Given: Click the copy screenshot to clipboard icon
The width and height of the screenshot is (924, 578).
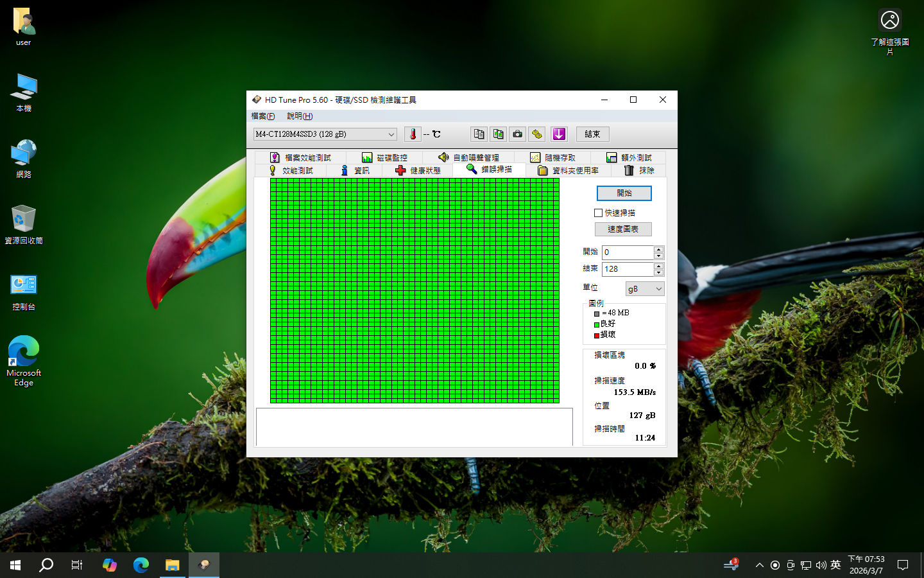Looking at the screenshot, I should pos(498,134).
